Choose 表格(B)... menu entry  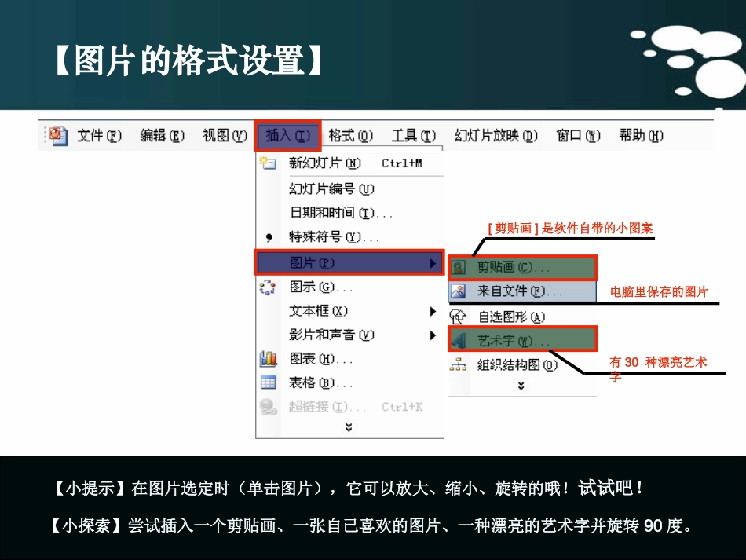pyautogui.click(x=350, y=382)
